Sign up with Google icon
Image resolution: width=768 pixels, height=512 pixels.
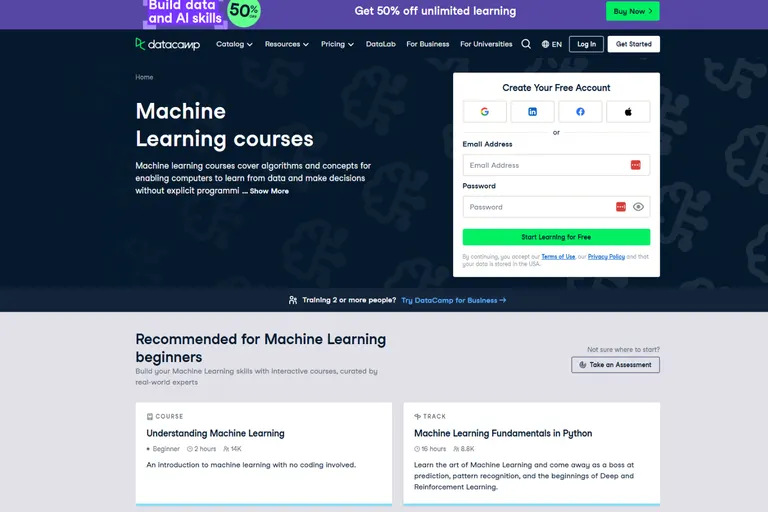[x=484, y=112]
